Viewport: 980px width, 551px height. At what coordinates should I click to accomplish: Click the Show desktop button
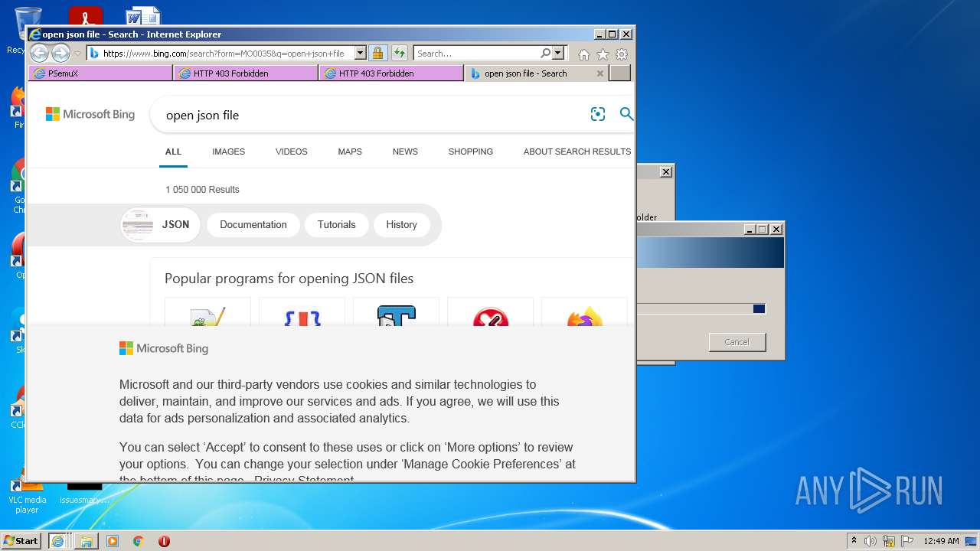point(971,541)
